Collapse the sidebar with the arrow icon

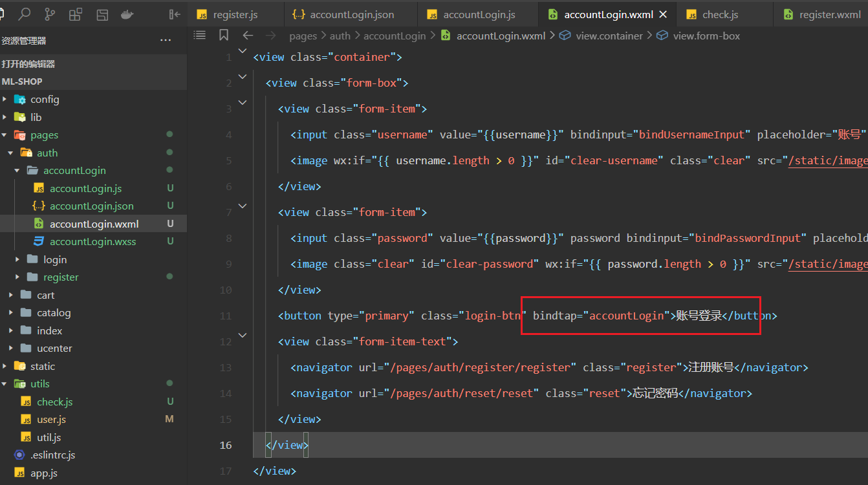[x=175, y=14]
